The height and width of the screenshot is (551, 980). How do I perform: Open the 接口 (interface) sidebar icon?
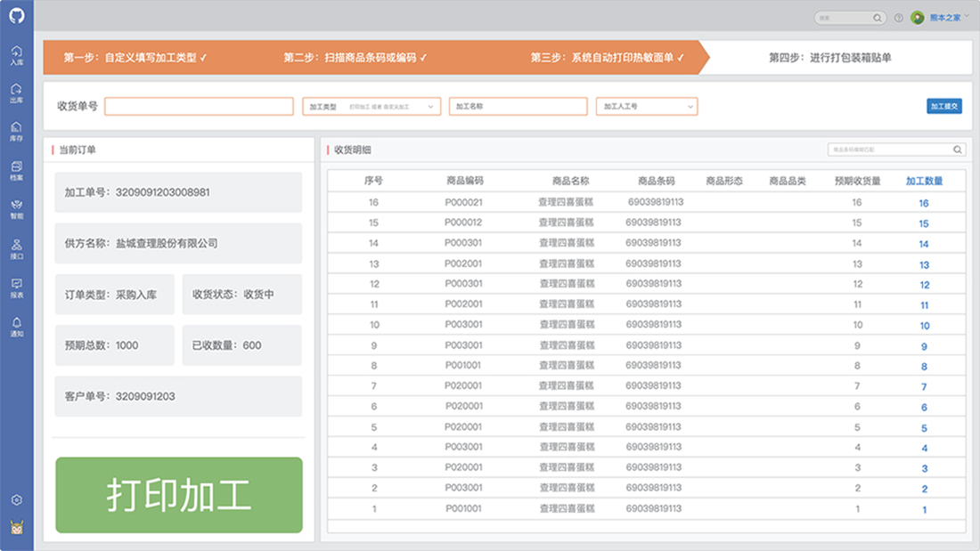point(17,249)
